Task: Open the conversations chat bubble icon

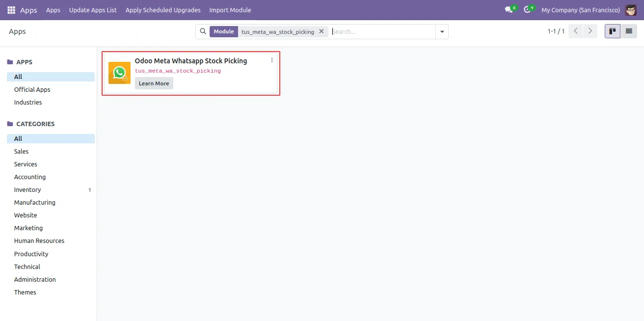Action: click(510, 10)
